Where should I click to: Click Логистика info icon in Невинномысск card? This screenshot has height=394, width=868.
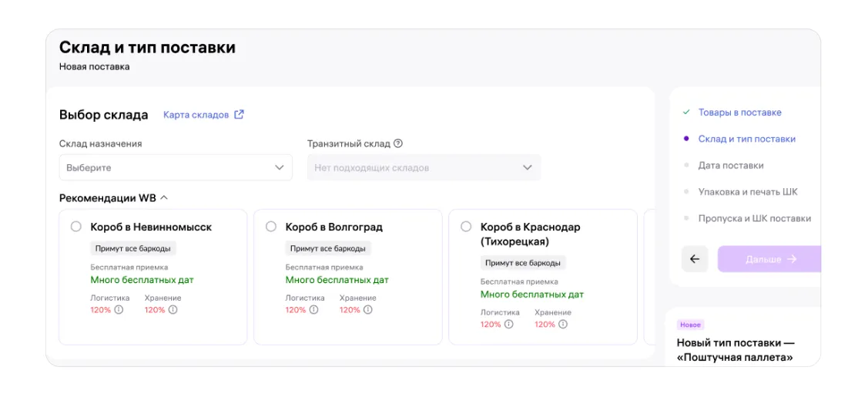(119, 310)
